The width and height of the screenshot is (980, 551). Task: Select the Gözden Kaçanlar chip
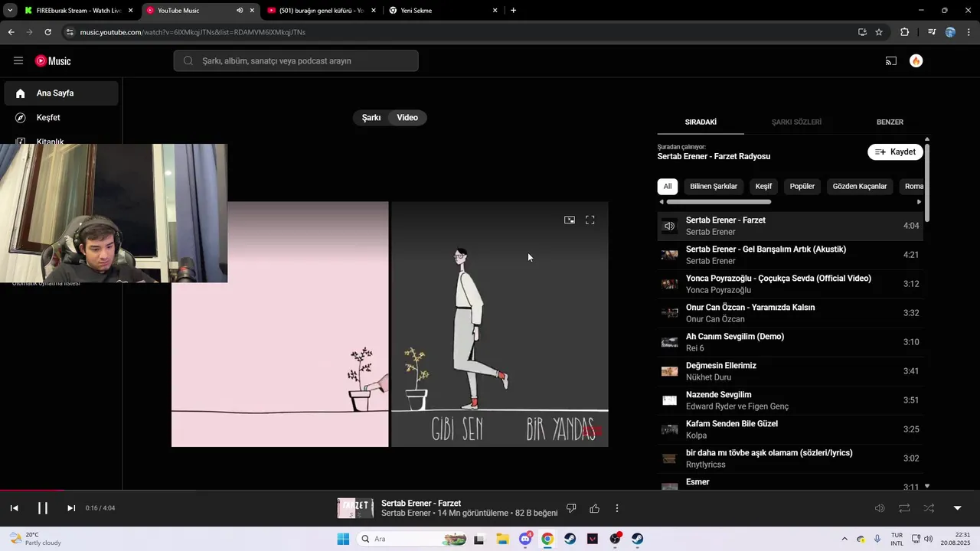860,186
